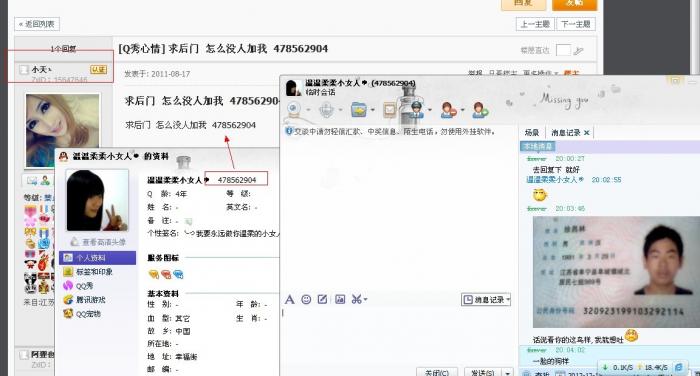Tick the checkbox beside user 小天
The image size is (700, 376).
point(24,70)
